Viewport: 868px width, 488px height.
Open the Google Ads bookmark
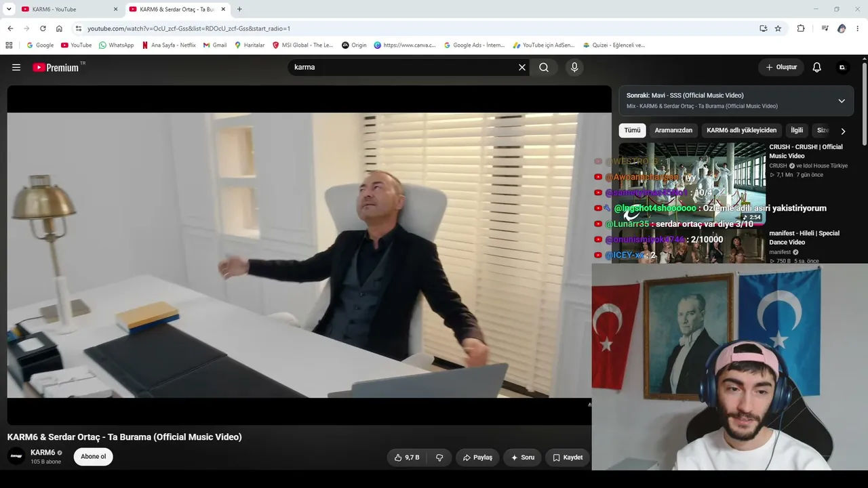pyautogui.click(x=474, y=45)
